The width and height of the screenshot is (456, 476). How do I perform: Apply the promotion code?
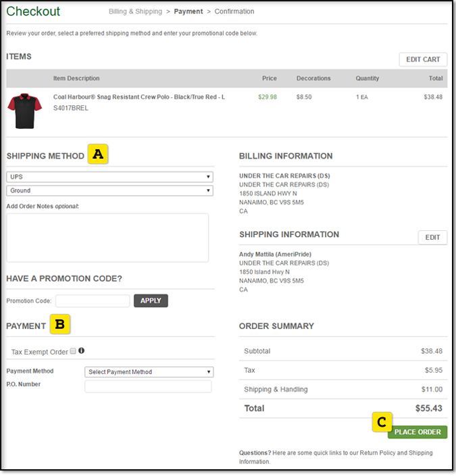[151, 300]
